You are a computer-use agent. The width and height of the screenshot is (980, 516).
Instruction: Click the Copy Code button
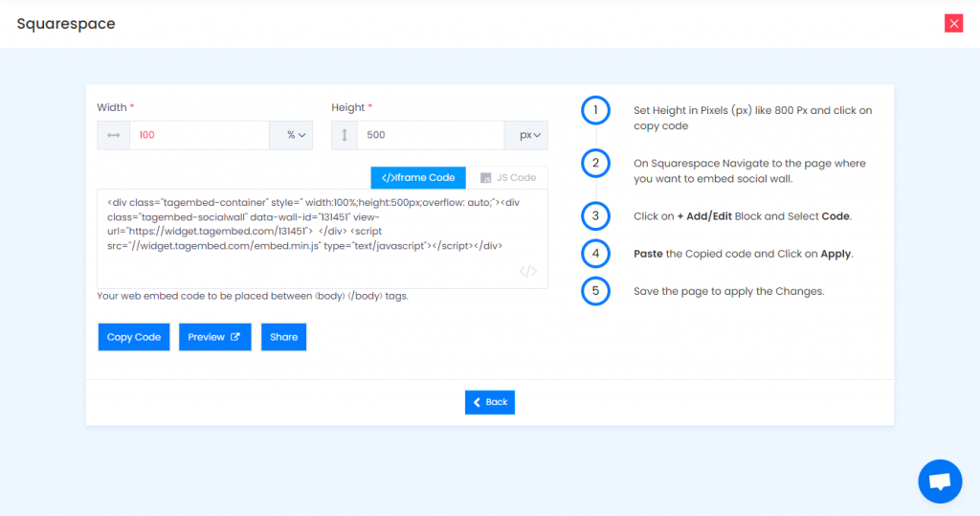pos(134,337)
